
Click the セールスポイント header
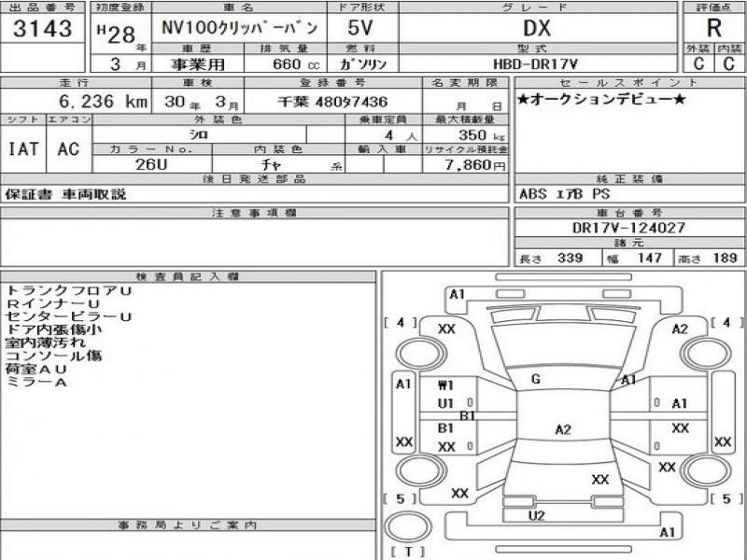pos(629,83)
